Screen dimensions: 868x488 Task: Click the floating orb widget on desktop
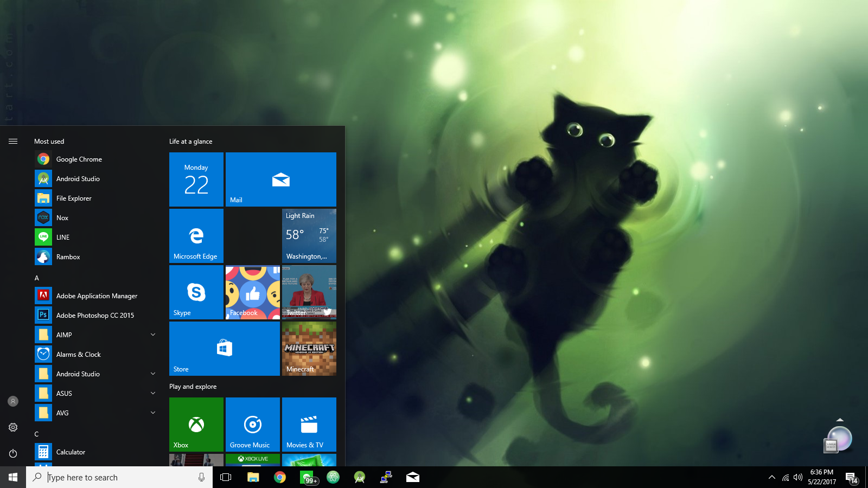(839, 439)
